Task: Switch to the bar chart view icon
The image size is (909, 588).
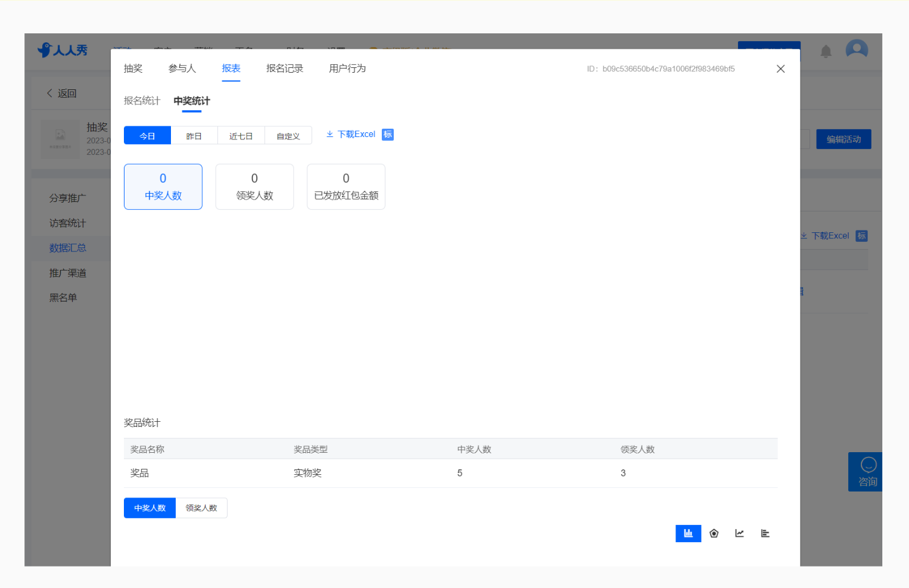Action: pos(688,533)
